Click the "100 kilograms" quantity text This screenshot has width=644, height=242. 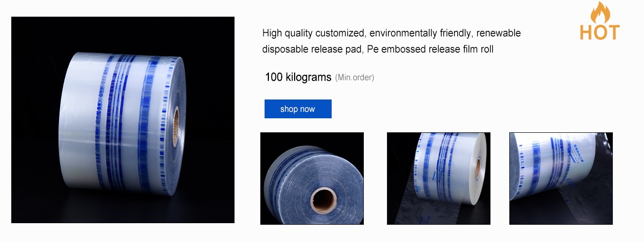pyautogui.click(x=298, y=77)
